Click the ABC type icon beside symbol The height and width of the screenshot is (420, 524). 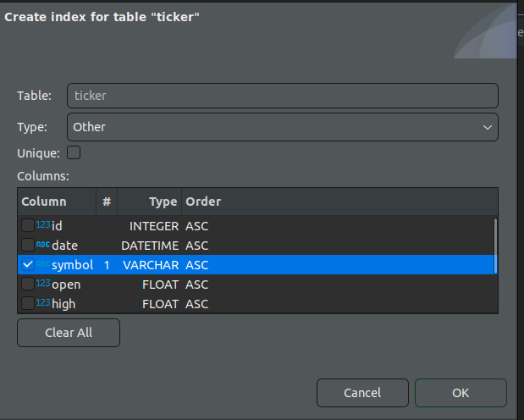(x=43, y=264)
